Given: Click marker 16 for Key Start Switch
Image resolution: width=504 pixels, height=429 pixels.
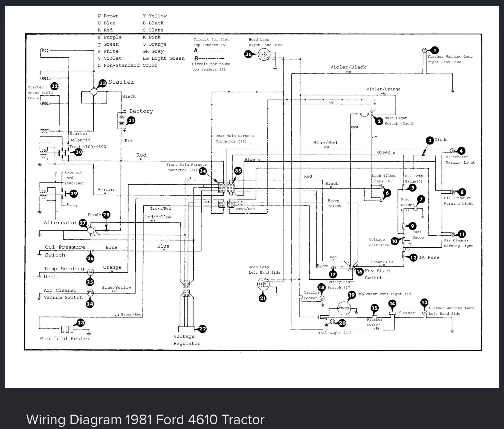Looking at the screenshot, I should coord(360,271).
